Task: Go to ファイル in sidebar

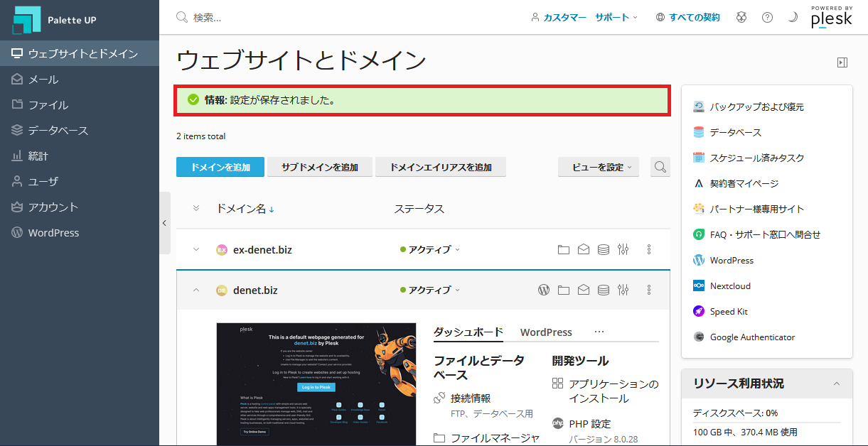Action: (x=80, y=104)
